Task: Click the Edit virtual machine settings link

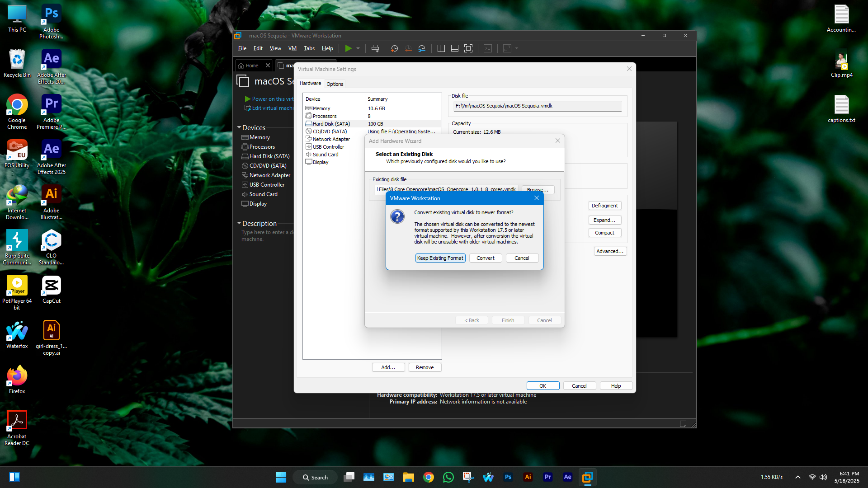Action: coord(272,108)
